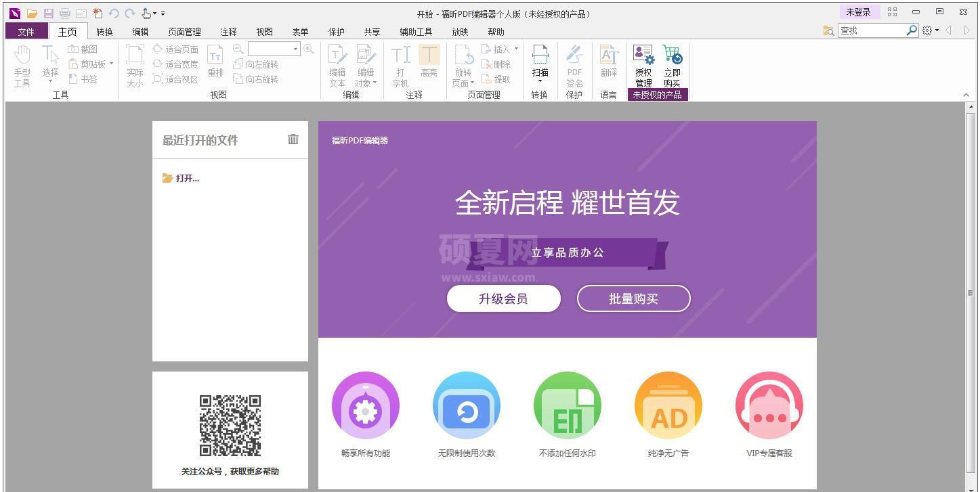Click the magnifier search icon in 查找 box
This screenshot has width=980, height=492.
coord(912,30)
